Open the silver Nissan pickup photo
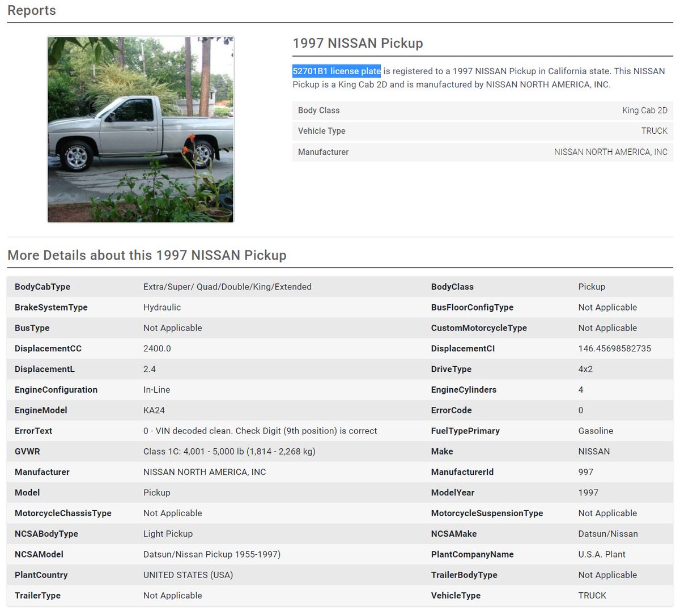Screen dimensions: 680x616 click(x=141, y=130)
